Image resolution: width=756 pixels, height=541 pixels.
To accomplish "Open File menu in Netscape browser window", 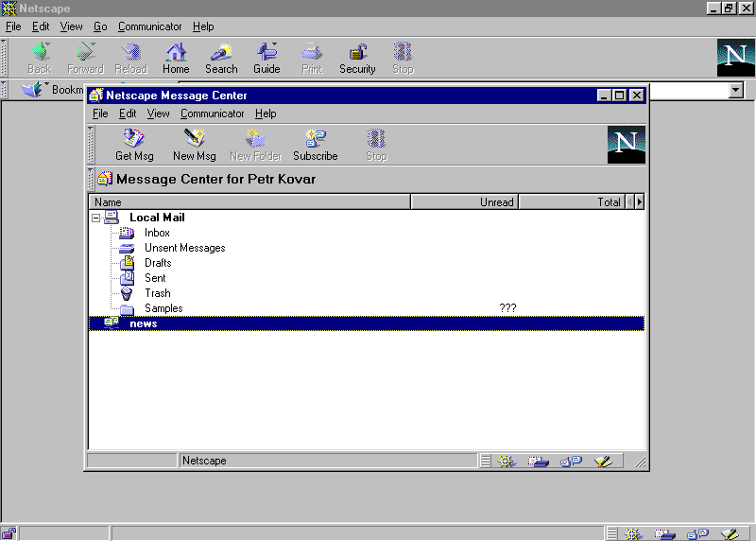I will tap(13, 26).
